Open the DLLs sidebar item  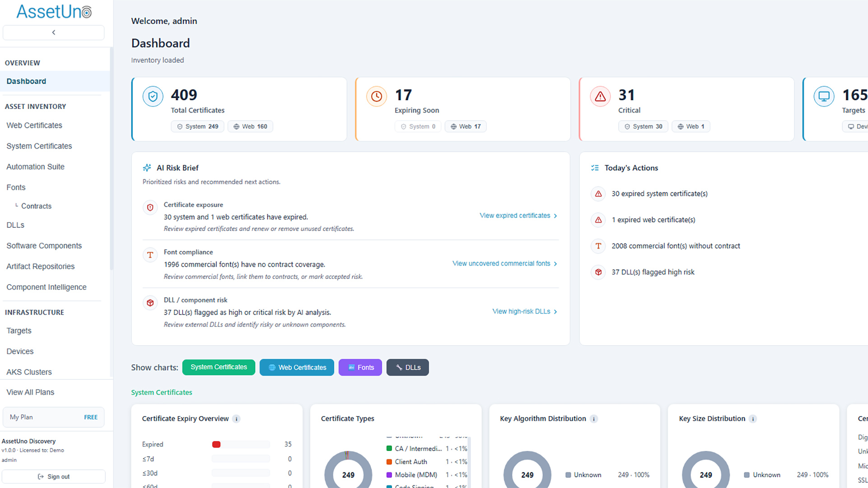[x=15, y=225]
